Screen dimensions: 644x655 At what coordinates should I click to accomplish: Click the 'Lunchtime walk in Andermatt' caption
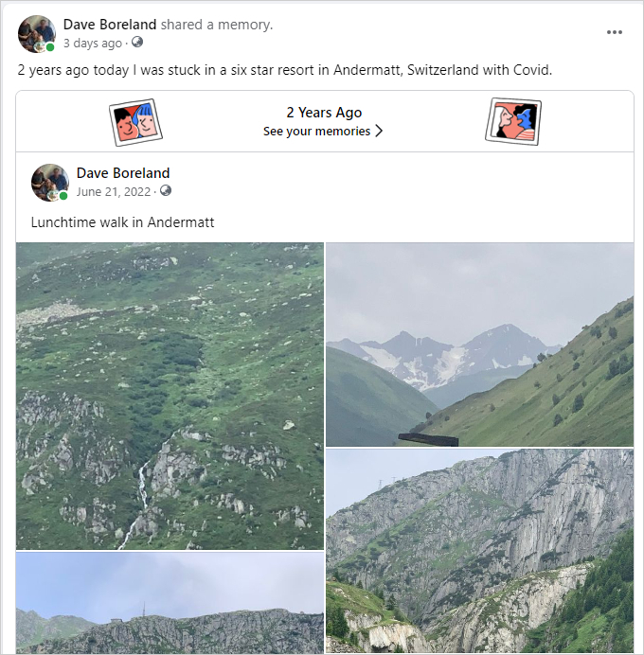point(122,222)
